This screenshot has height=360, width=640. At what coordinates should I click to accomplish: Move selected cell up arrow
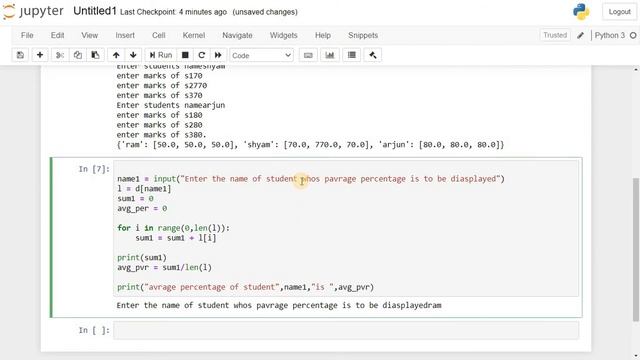point(116,55)
